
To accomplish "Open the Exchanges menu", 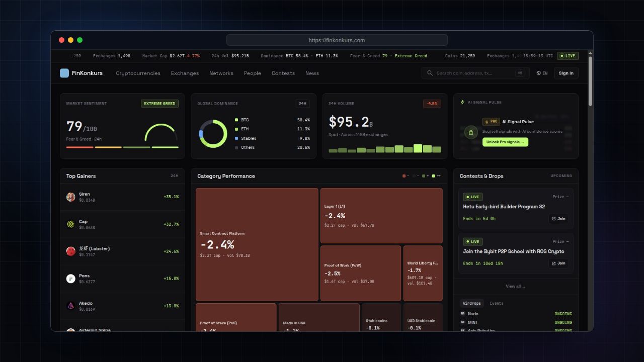I will pos(185,73).
